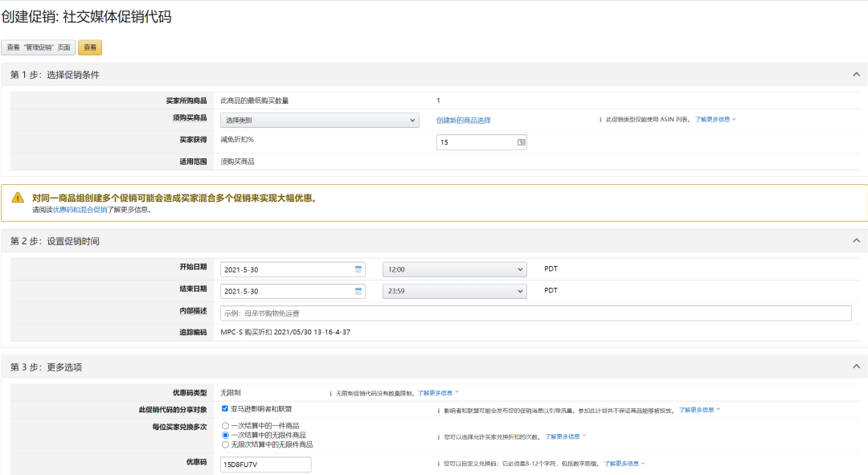Image resolution: width=868 pixels, height=475 pixels.
Task: Open the start date calendar picker icon
Action: (358, 269)
